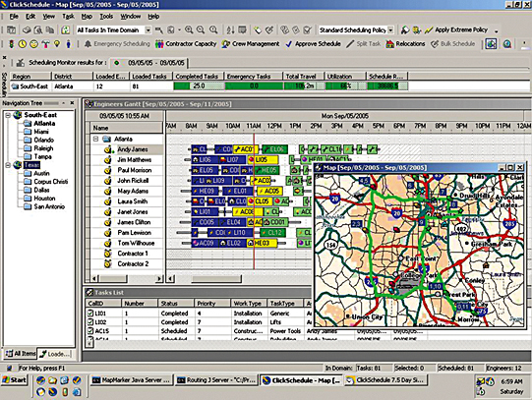Click the Crew Management icon
The width and height of the screenshot is (532, 400).
tap(226, 44)
